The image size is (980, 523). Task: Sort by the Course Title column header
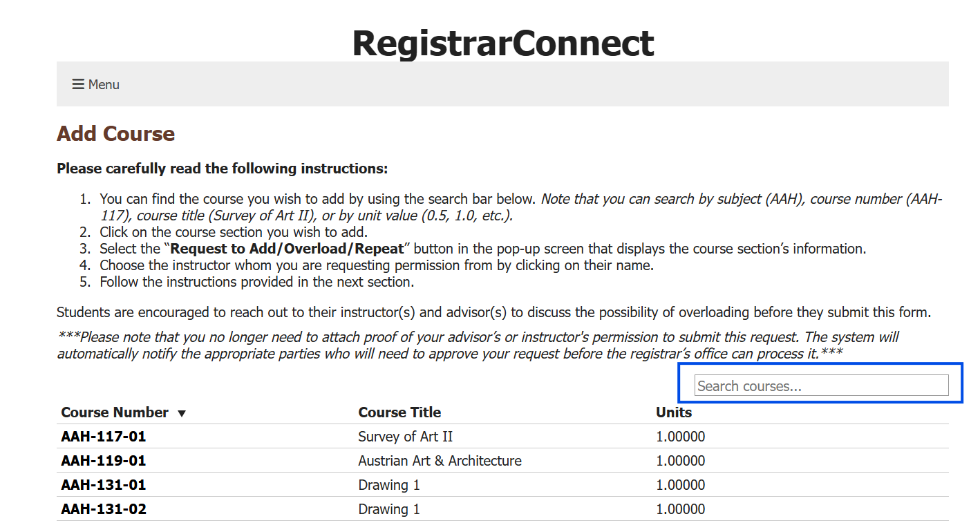[399, 412]
